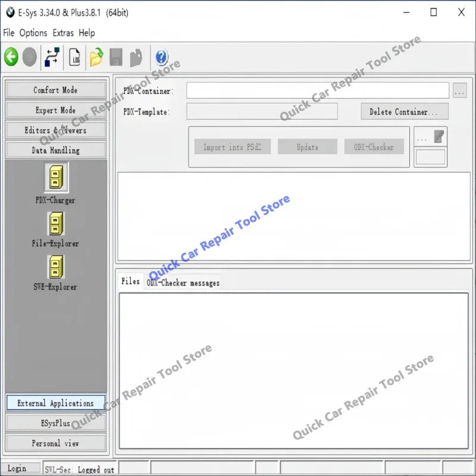Click the small empty field below page icon
The width and height of the screenshot is (476, 476).
pyautogui.click(x=430, y=157)
